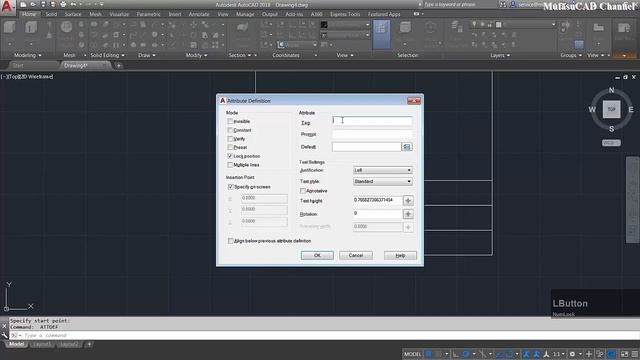Click the Group tool in the Groups panel
This screenshot has width=640, height=360.
(x=565, y=27)
